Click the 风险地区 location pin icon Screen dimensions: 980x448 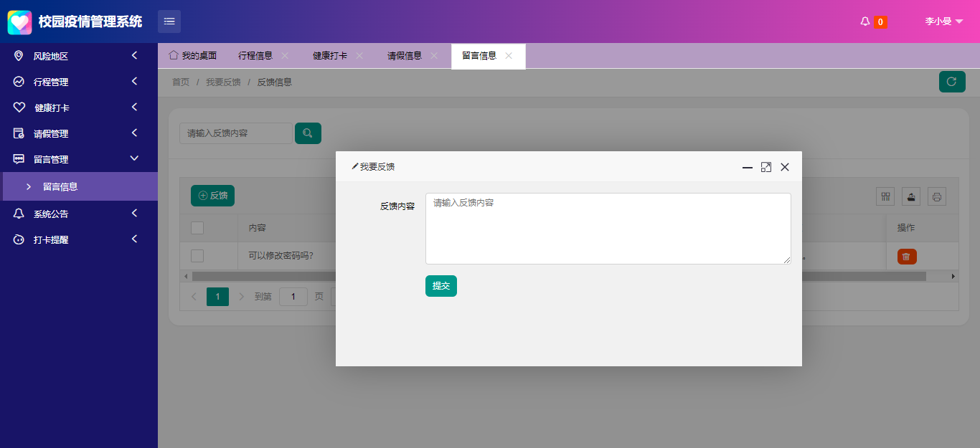[x=19, y=56]
